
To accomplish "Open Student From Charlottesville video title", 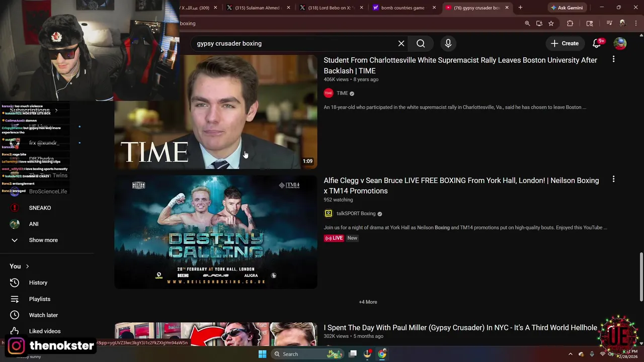I will point(460,65).
